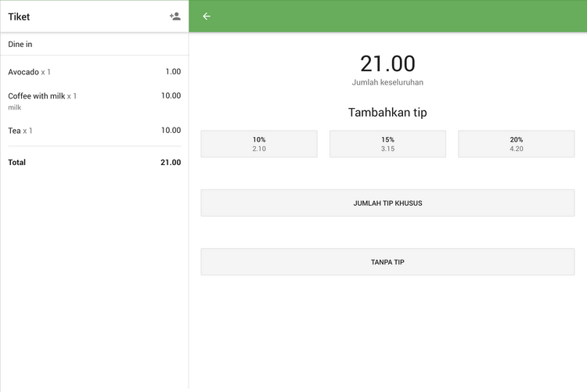Click the Tea price 10.00

[x=171, y=131]
